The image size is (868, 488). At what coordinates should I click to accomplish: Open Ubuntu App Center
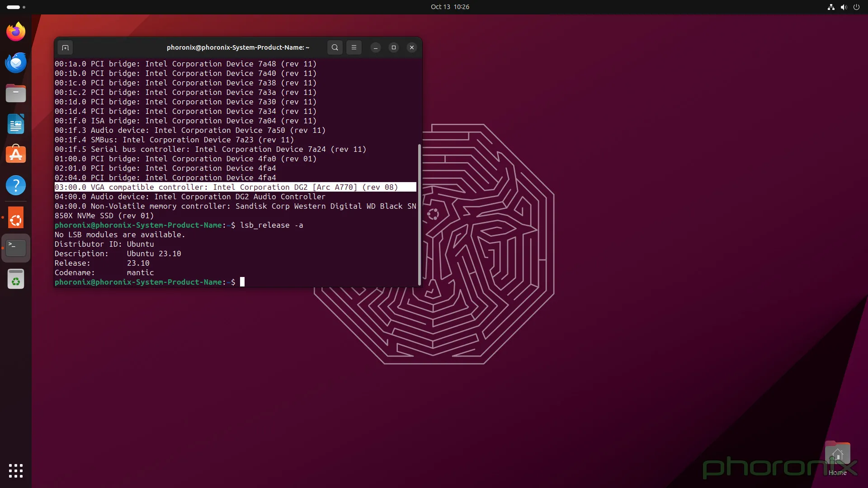coord(15,154)
